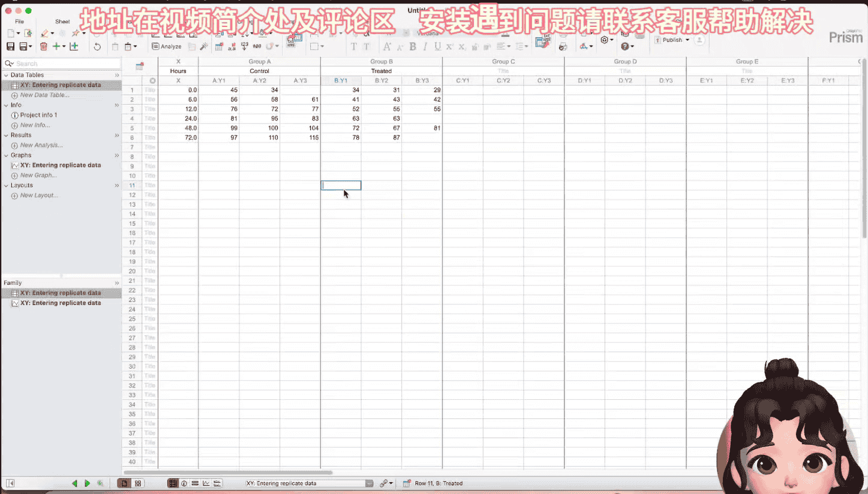868x494 pixels.
Task: Click the Undo arrow icon
Action: click(x=97, y=46)
